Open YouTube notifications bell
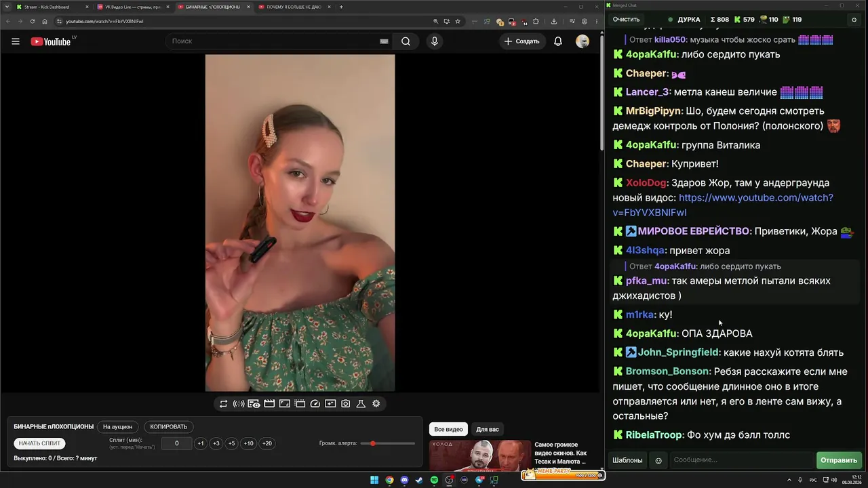868x488 pixels. tap(558, 41)
